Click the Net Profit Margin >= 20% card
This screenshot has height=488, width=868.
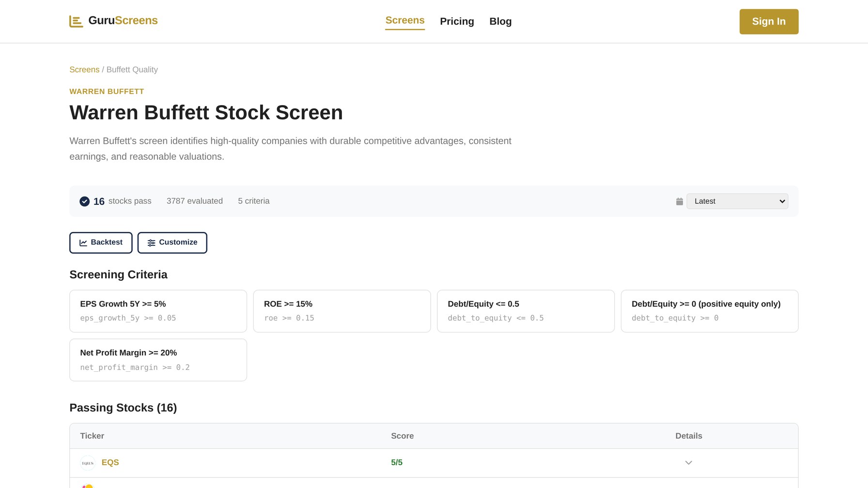click(158, 360)
